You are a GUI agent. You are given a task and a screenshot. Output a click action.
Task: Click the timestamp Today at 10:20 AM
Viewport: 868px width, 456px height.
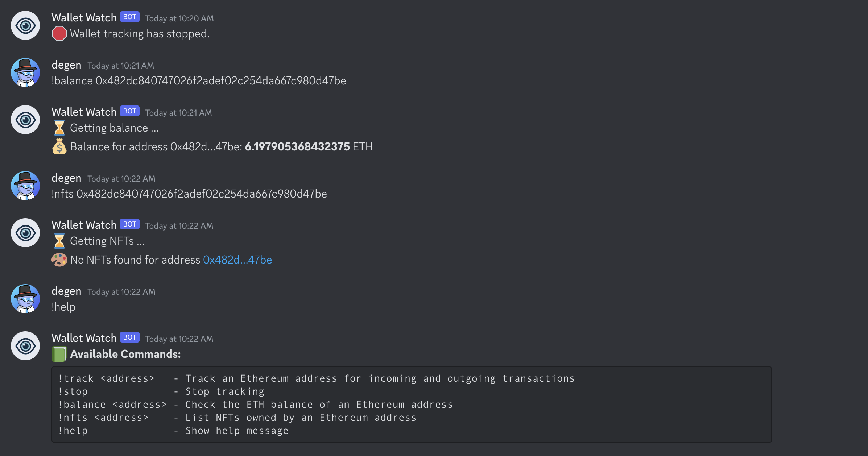coord(179,18)
